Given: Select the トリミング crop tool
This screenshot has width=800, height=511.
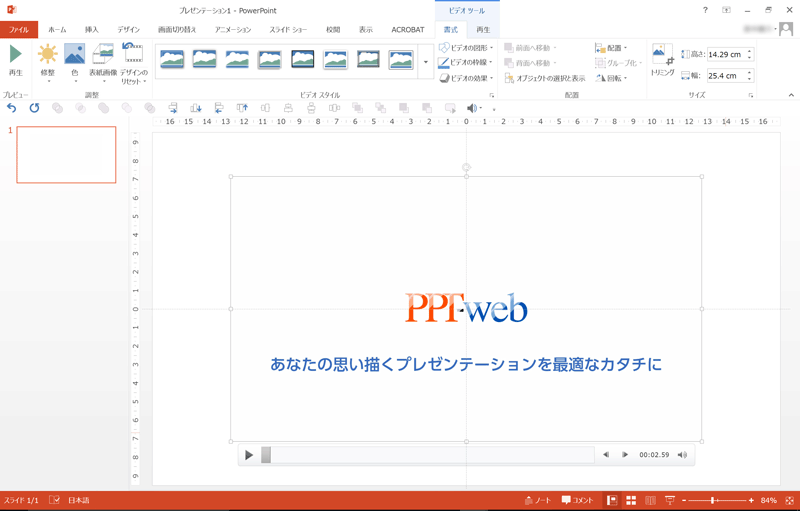Looking at the screenshot, I should point(662,60).
